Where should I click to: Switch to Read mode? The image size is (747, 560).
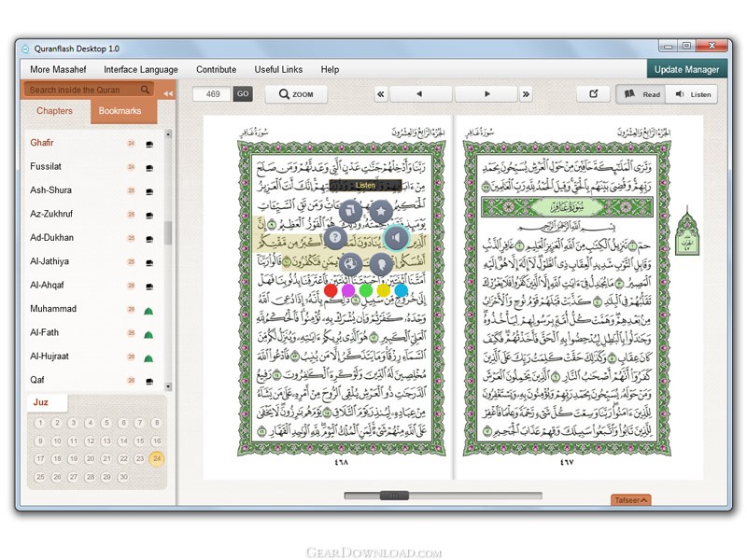[641, 94]
